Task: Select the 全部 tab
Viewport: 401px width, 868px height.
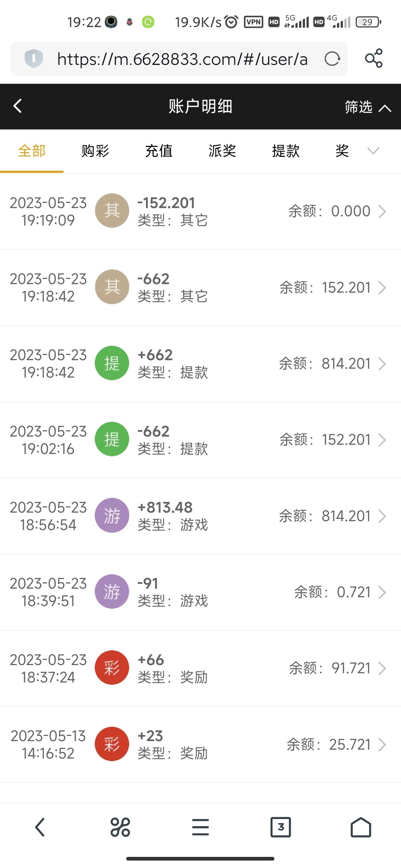Action: [x=32, y=151]
